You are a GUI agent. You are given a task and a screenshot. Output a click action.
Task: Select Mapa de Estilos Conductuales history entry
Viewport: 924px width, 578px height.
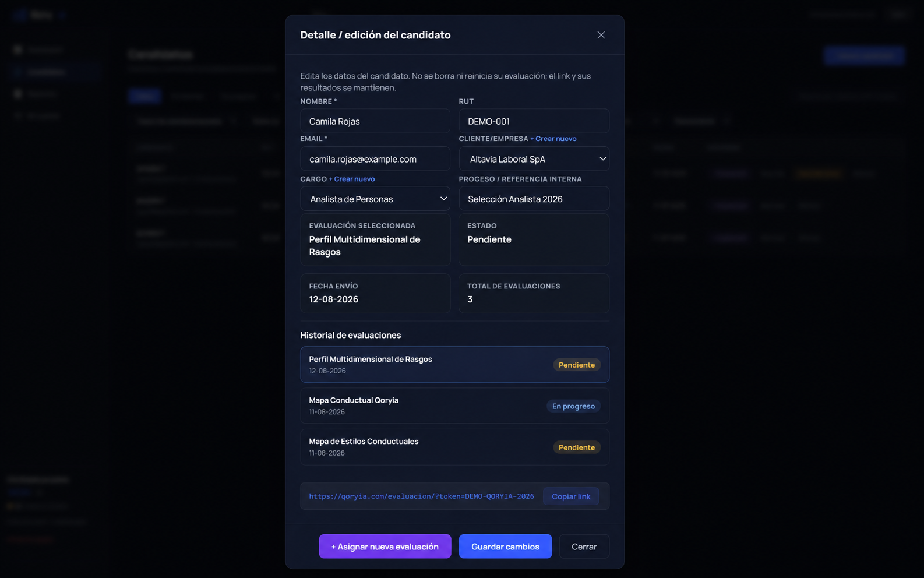pos(454,447)
